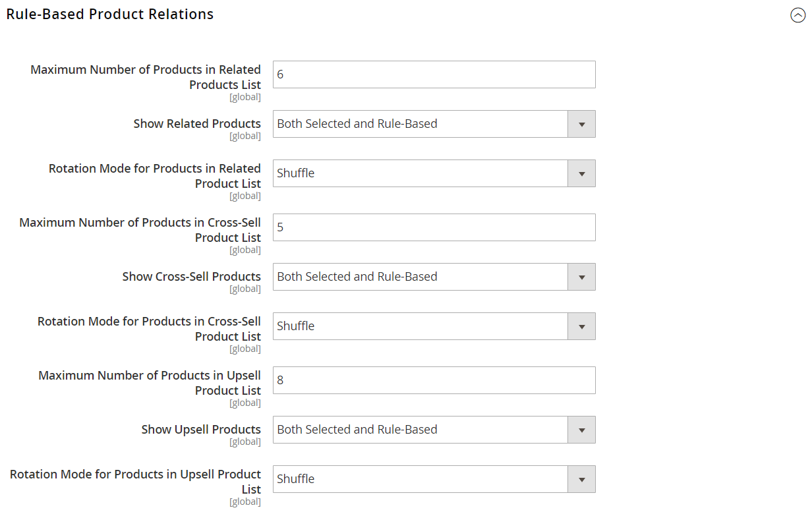Click the Rule-Based Product Relations heading

[x=110, y=14]
